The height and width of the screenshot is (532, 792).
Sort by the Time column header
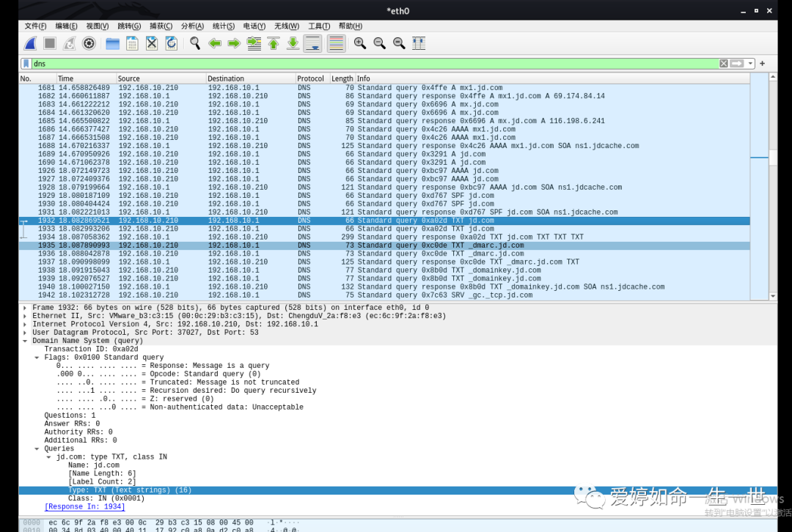click(86, 78)
